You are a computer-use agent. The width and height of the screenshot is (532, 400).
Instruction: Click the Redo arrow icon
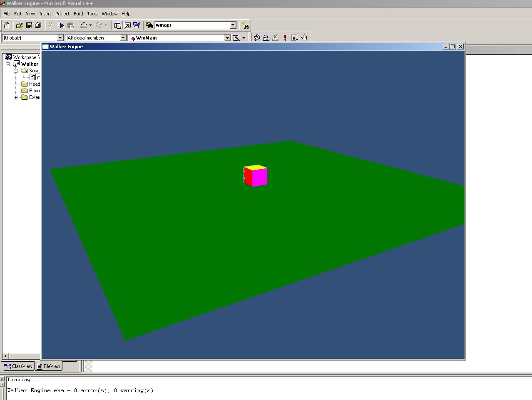pos(99,25)
